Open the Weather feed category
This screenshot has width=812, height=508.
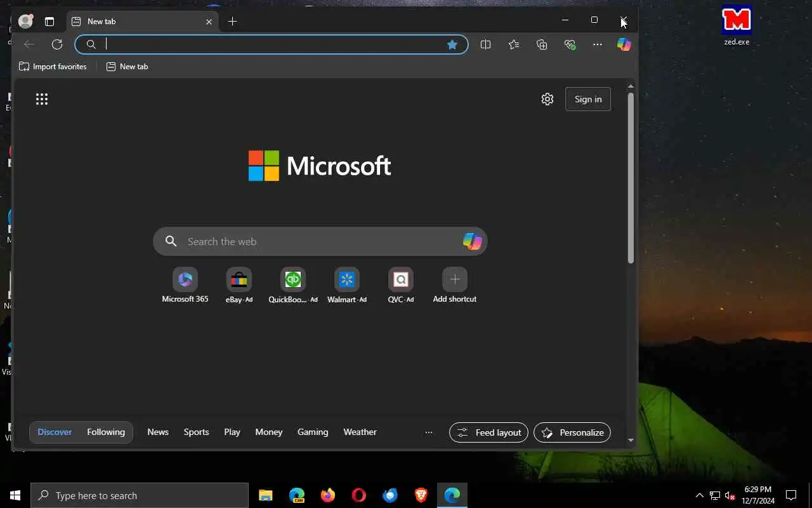(x=360, y=432)
